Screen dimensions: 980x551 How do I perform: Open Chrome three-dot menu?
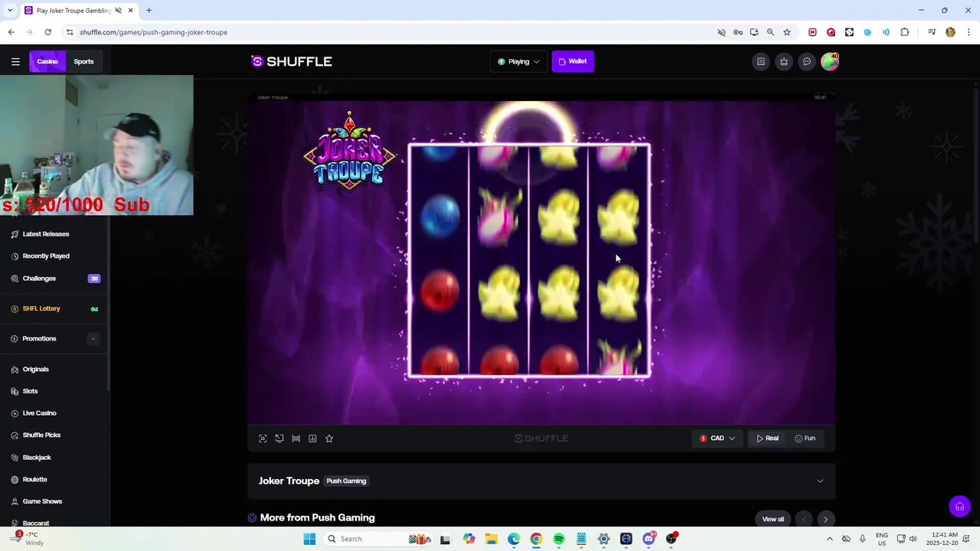[x=969, y=32]
